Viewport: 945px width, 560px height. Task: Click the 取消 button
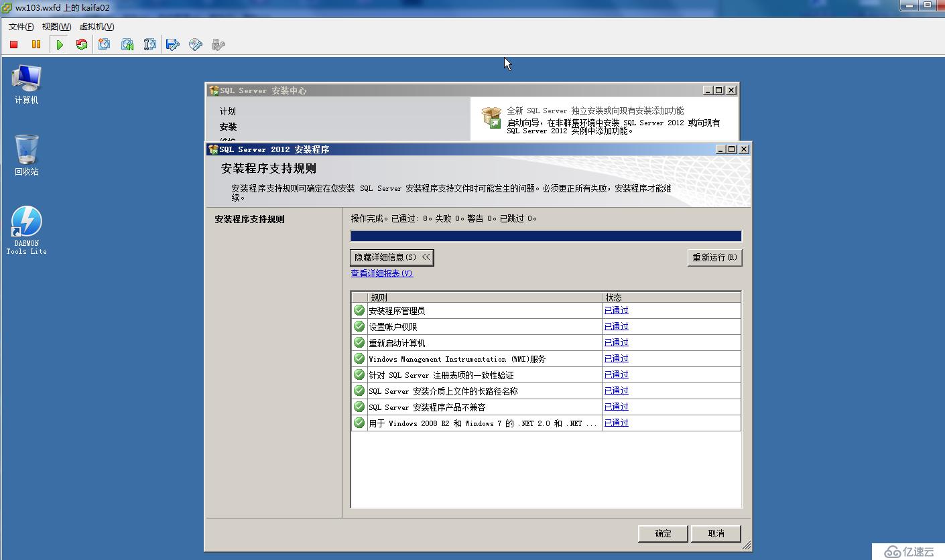pos(716,533)
